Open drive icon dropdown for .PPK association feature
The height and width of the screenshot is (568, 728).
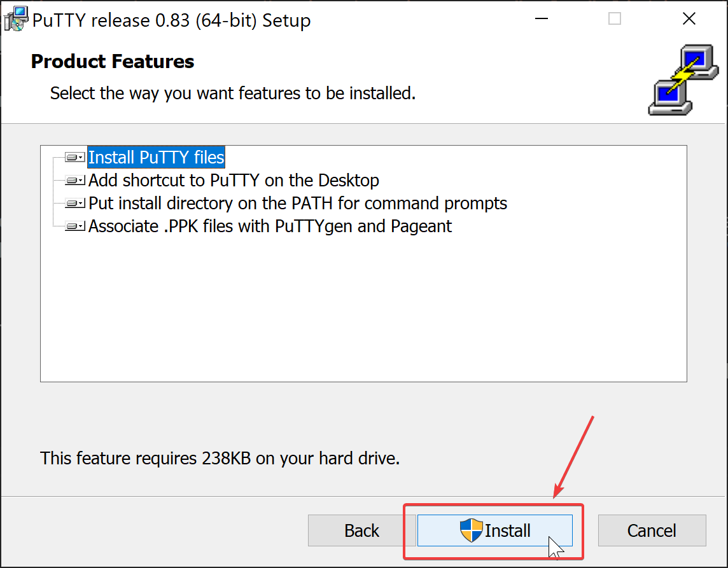click(x=75, y=226)
